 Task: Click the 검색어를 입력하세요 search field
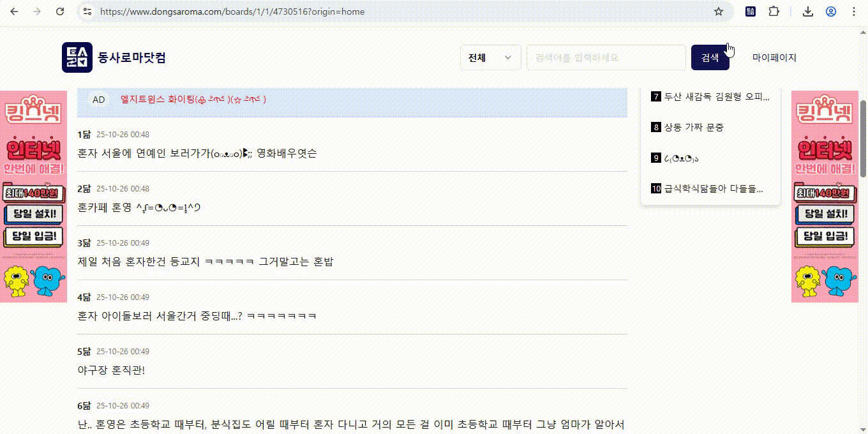coord(606,57)
